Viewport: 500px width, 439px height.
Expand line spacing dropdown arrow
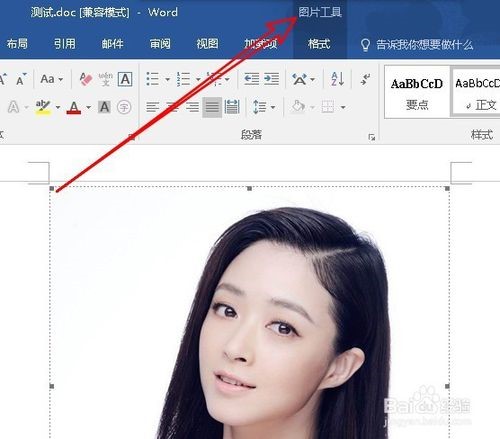click(273, 107)
